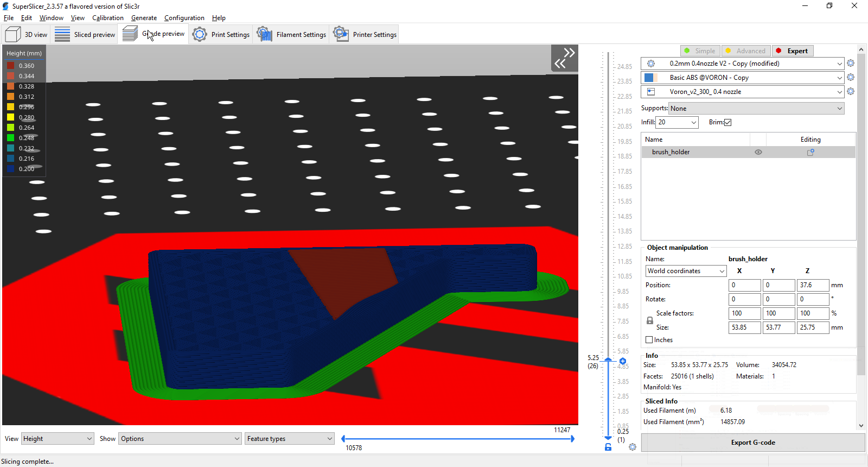Open printer preset settings via its gear icon
The height and width of the screenshot is (467, 868).
pyautogui.click(x=851, y=92)
